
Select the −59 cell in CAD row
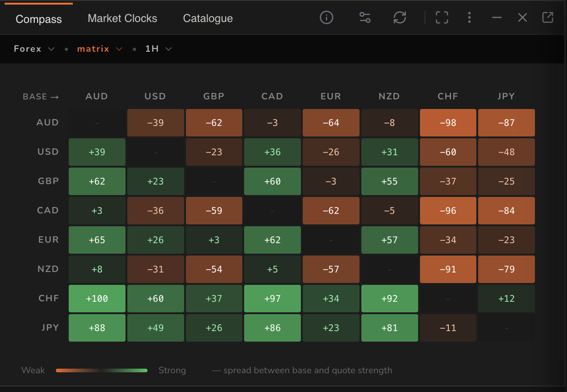point(214,211)
